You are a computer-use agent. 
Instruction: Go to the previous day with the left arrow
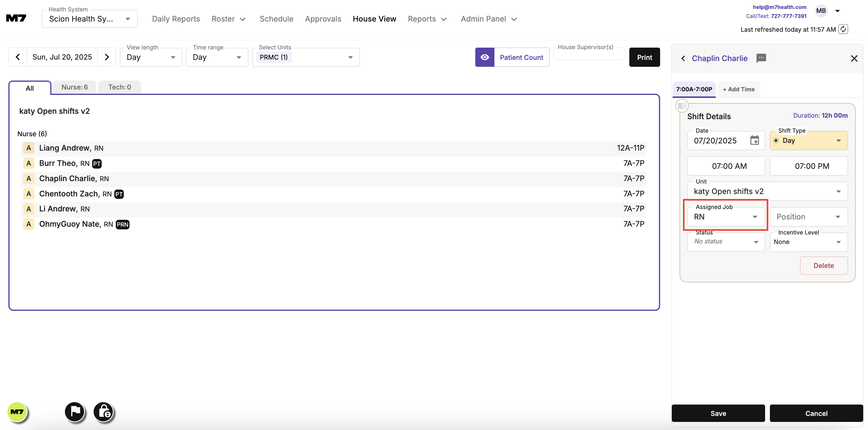click(x=18, y=57)
